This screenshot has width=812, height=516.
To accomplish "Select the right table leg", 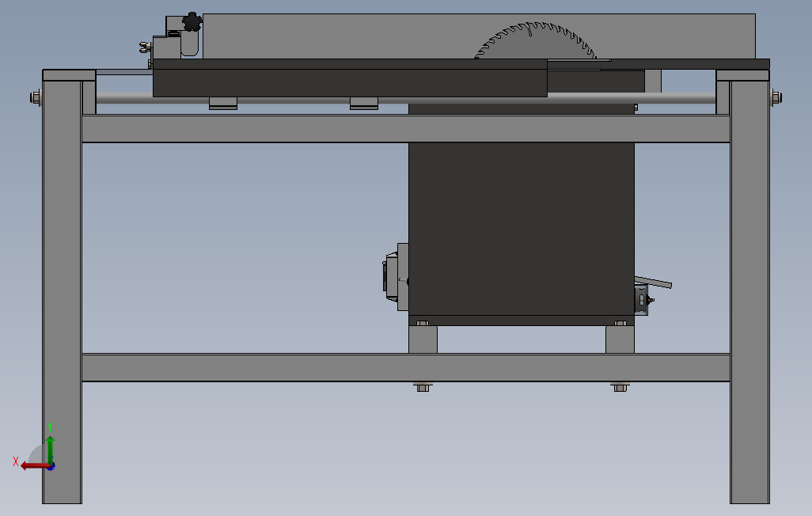I will coord(749,292).
